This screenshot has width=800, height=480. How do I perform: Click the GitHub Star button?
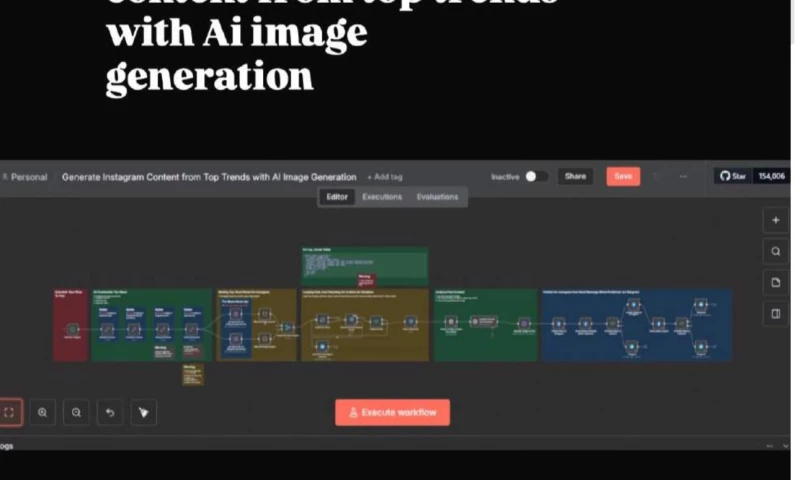[x=733, y=176]
